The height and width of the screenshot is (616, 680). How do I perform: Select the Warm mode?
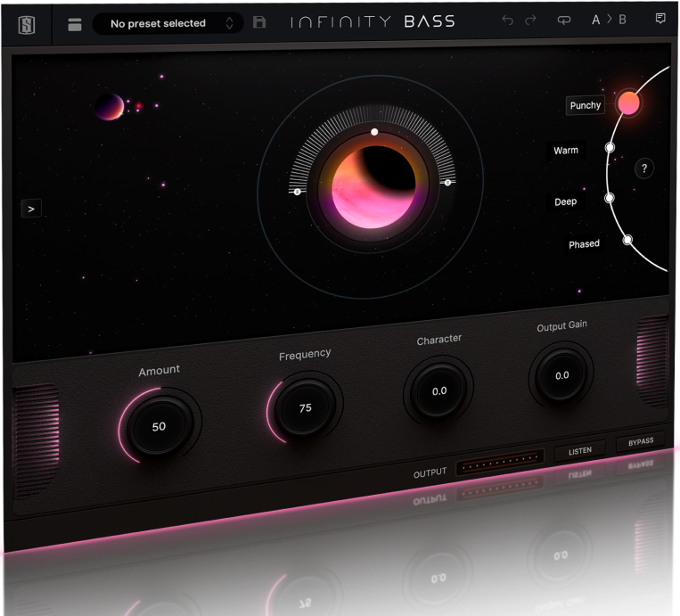(566, 151)
